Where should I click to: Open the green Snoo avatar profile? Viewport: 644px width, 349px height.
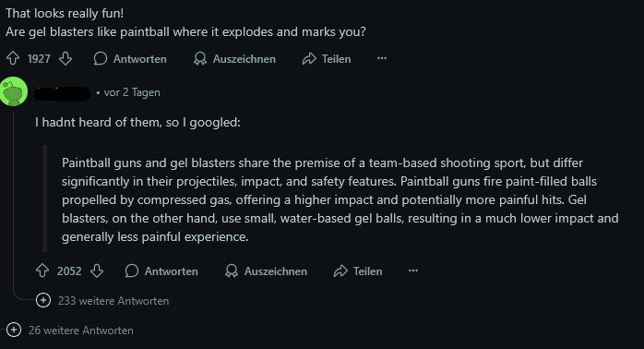click(14, 91)
